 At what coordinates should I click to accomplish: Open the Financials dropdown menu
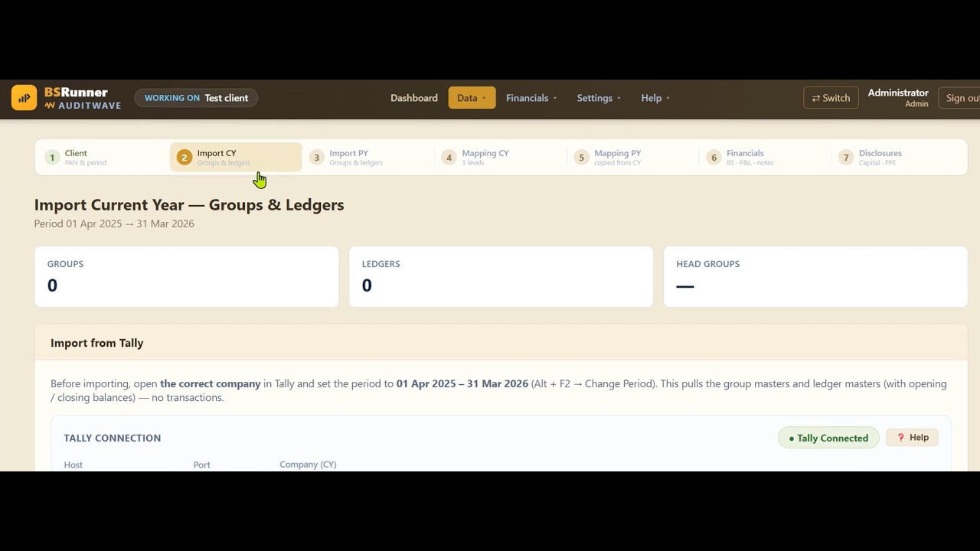pyautogui.click(x=531, y=98)
